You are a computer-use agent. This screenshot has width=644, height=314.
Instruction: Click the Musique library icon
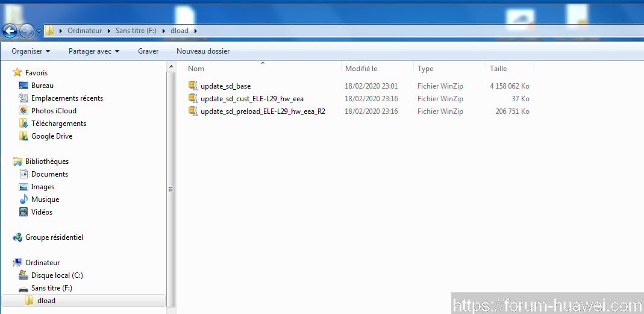tap(23, 199)
